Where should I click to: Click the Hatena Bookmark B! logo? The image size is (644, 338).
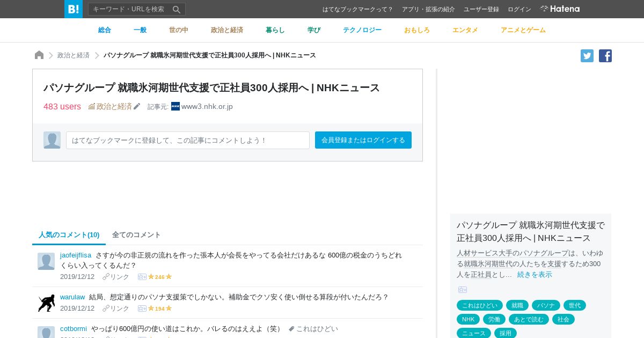click(74, 9)
